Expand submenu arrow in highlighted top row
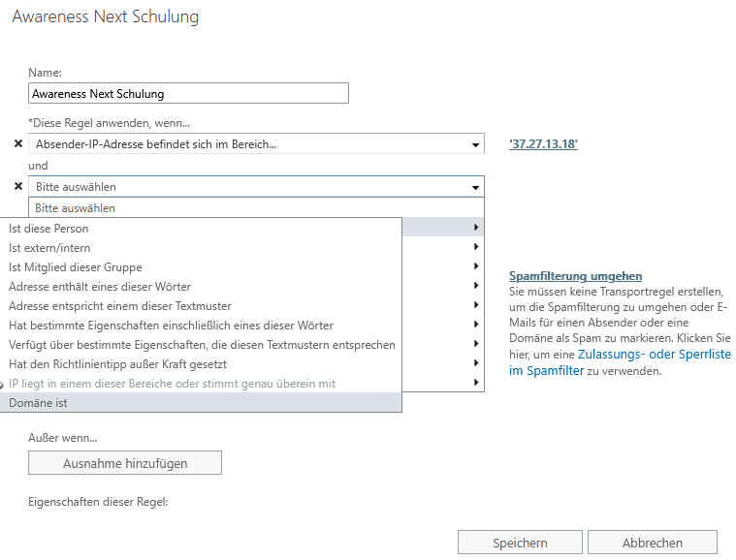This screenshot has width=736, height=560. [x=475, y=228]
